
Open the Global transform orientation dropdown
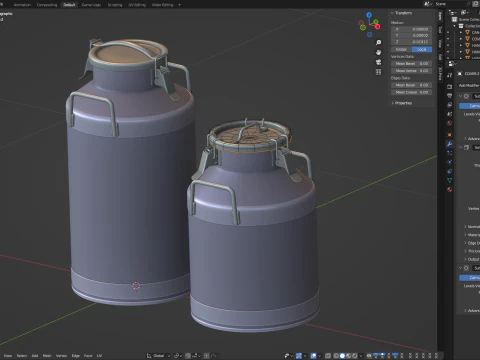(159, 356)
